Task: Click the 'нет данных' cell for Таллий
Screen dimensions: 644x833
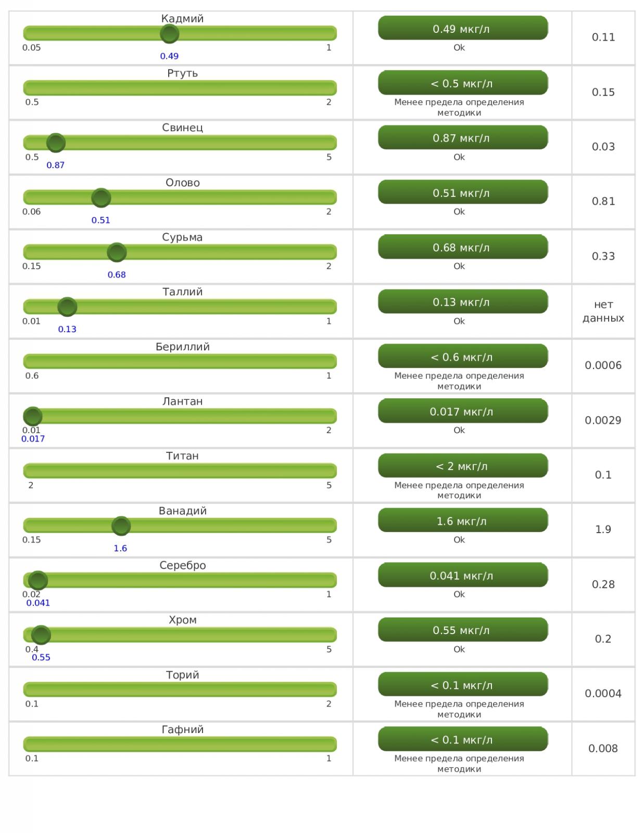Action: click(603, 311)
